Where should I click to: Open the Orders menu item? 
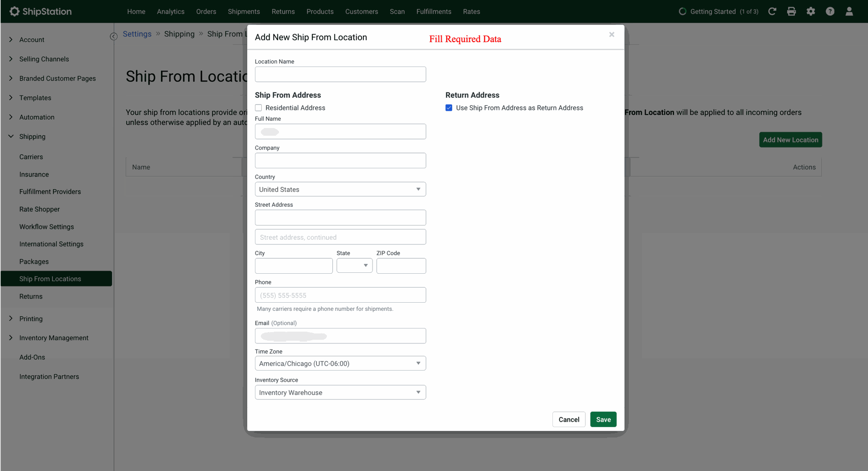tap(206, 11)
